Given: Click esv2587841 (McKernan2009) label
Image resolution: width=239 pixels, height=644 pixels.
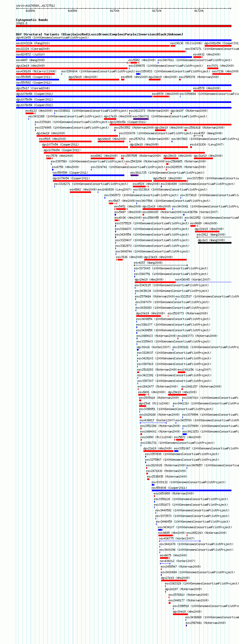Looking at the screenshot, I should pyautogui.click(x=206, y=623).
